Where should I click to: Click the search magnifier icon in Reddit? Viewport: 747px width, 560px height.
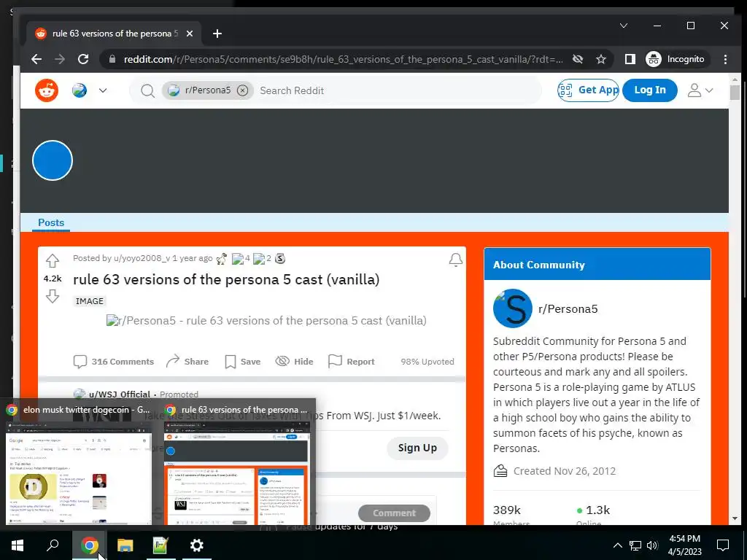coord(147,90)
